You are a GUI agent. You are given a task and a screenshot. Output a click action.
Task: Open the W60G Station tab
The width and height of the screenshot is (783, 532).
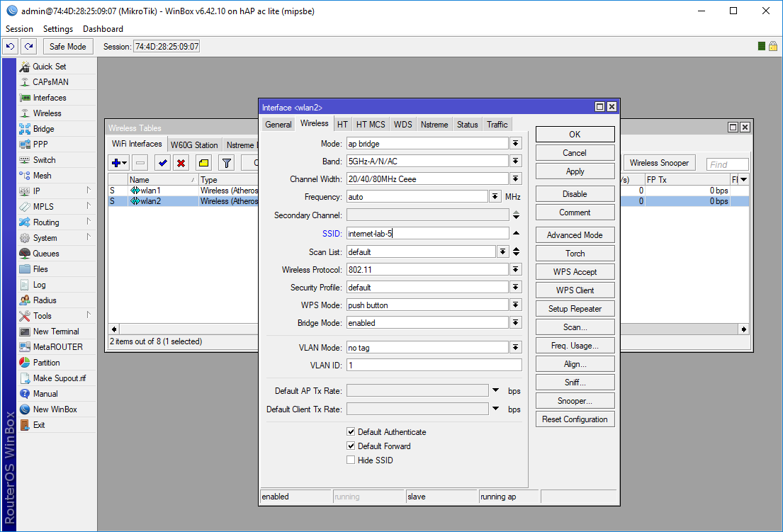click(194, 145)
